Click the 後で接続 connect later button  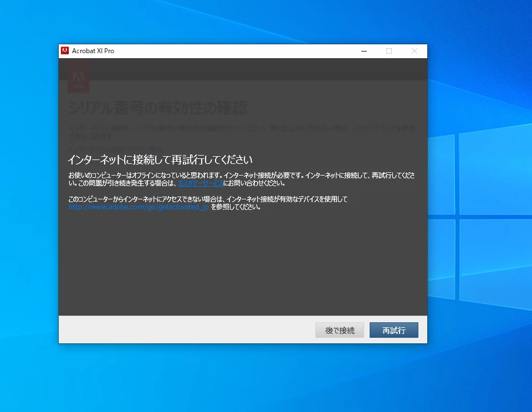tap(340, 330)
